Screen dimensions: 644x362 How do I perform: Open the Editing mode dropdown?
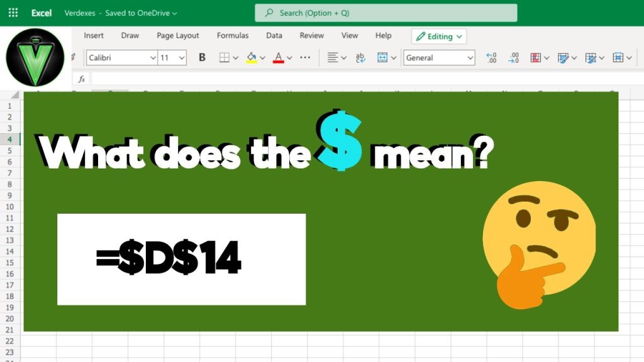tap(439, 36)
